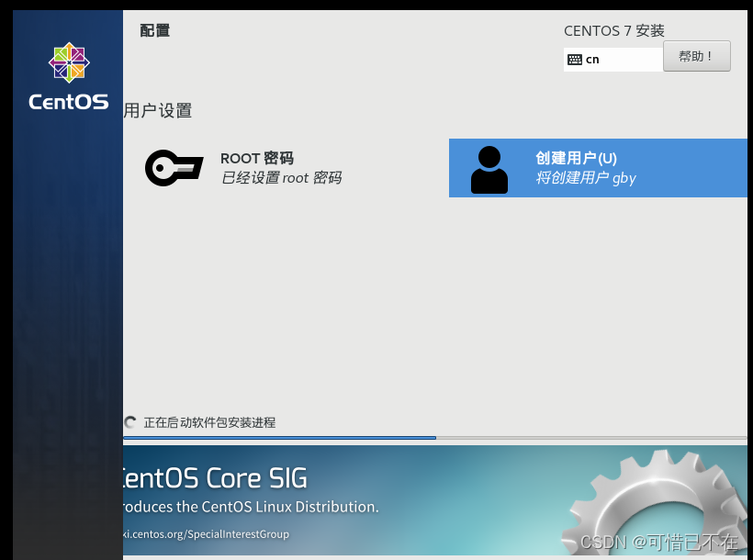Click the avatar icon in the highlighted user tile
Screen dimensions: 753x560
489,168
